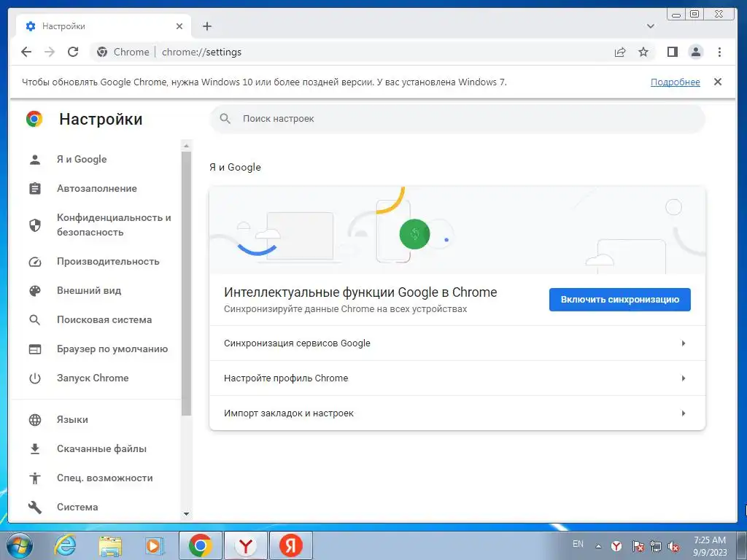Click the wrench icon beside Система
This screenshot has width=747, height=560.
[35, 507]
